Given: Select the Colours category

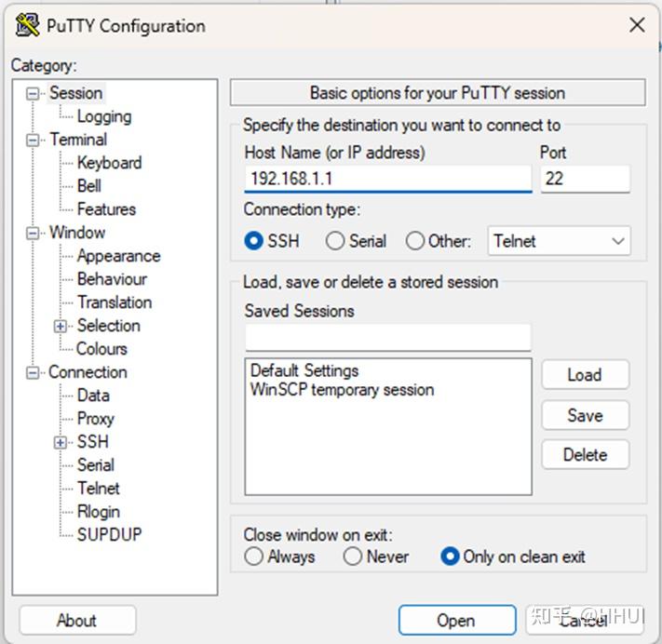Looking at the screenshot, I should tap(101, 349).
